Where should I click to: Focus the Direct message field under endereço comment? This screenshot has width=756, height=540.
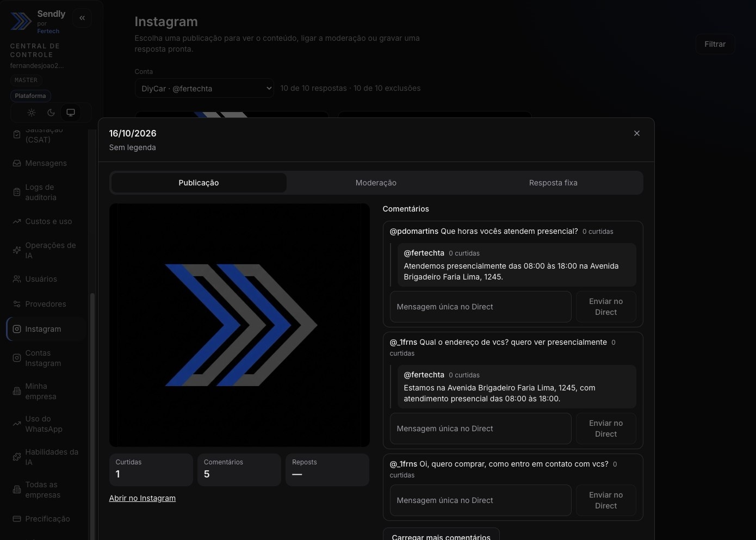pos(481,429)
